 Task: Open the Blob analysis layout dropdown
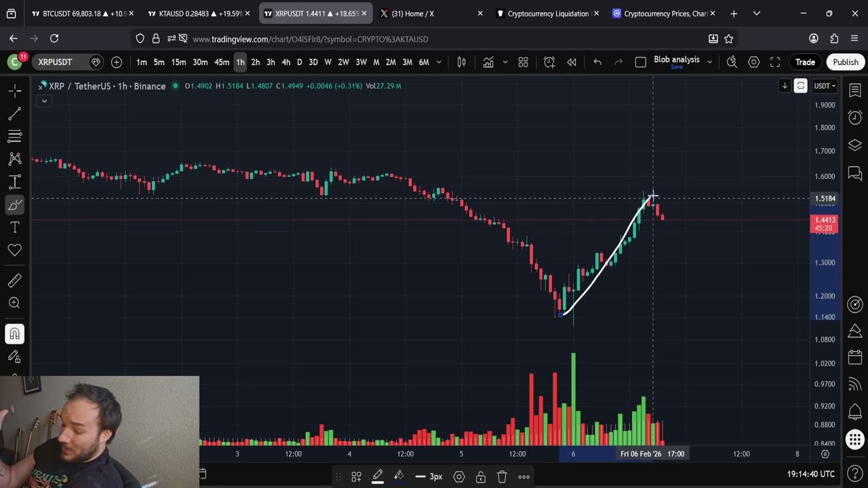709,62
